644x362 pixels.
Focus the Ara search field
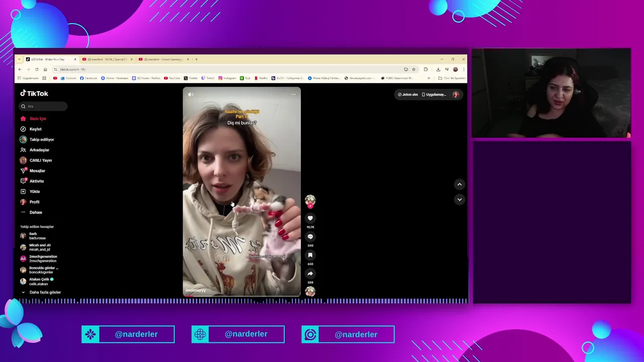pyautogui.click(x=43, y=106)
